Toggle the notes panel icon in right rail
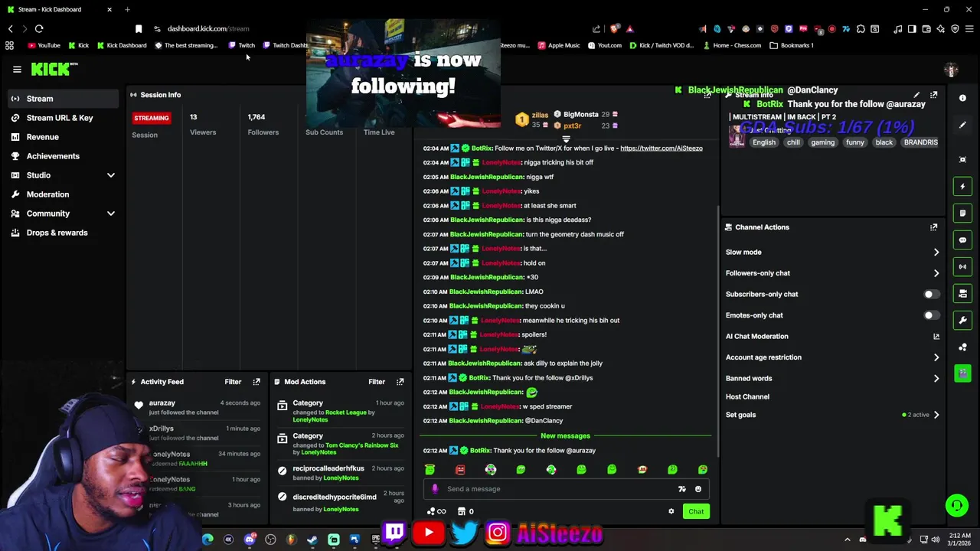The height and width of the screenshot is (551, 980). coord(962,213)
